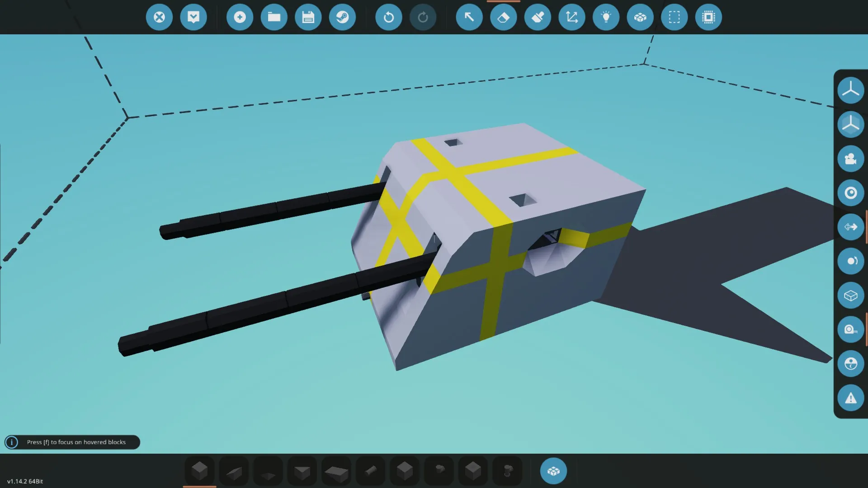Click the undo circular arrow button
The height and width of the screenshot is (488, 868).
(388, 17)
